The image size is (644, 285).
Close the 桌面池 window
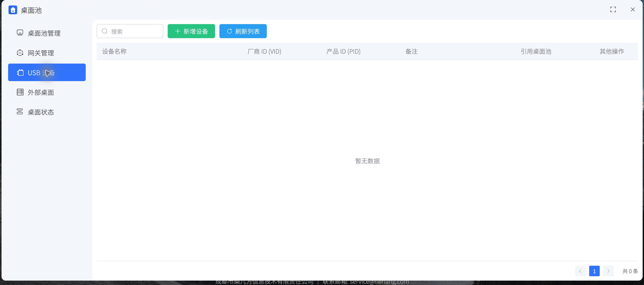point(633,9)
